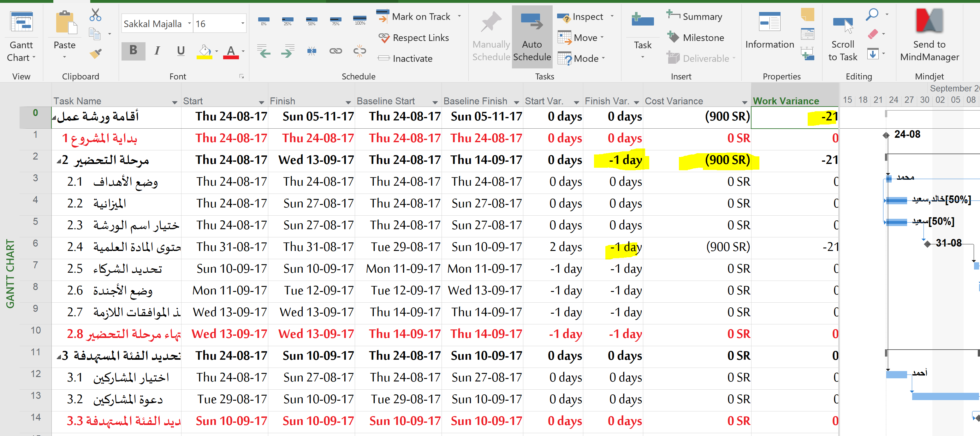Viewport: 980px width, 436px height.
Task: Click the Link Tasks chain icon
Action: [x=335, y=51]
